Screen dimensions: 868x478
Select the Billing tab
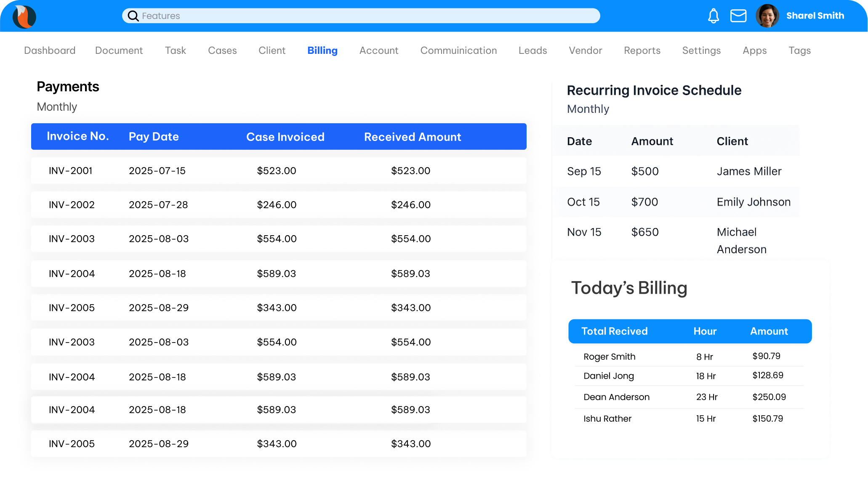[x=322, y=50]
